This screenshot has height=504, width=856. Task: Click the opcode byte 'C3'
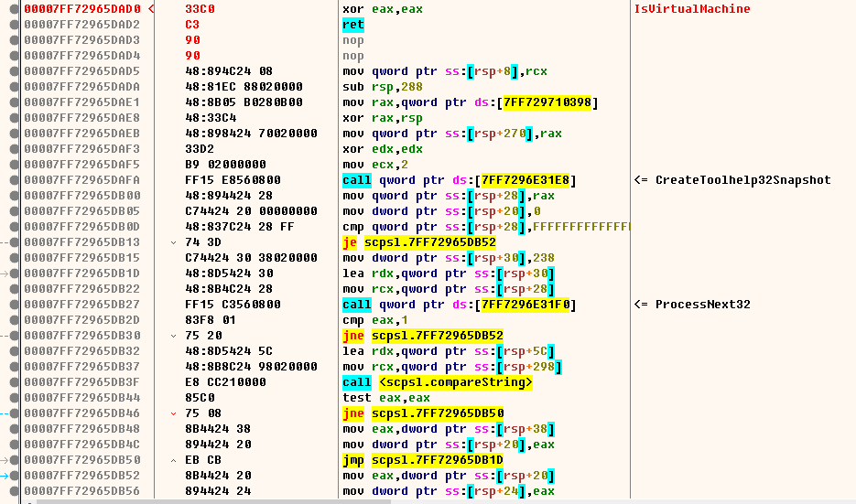(x=192, y=25)
